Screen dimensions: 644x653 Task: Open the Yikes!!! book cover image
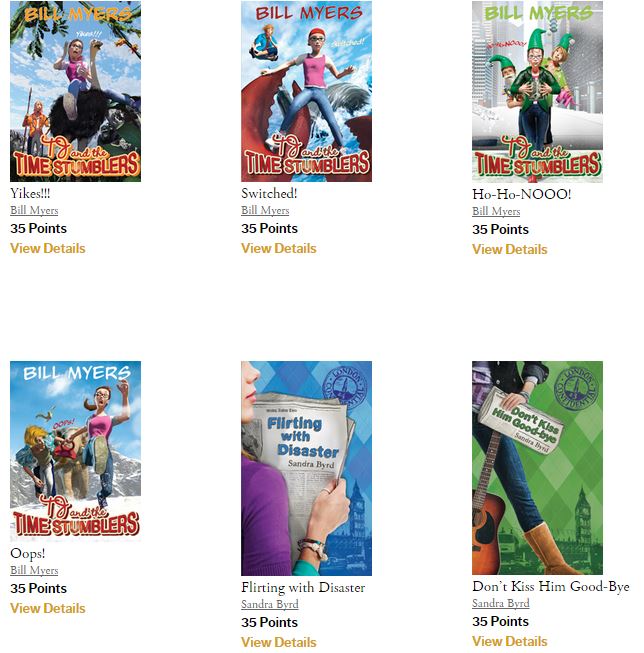pos(75,91)
